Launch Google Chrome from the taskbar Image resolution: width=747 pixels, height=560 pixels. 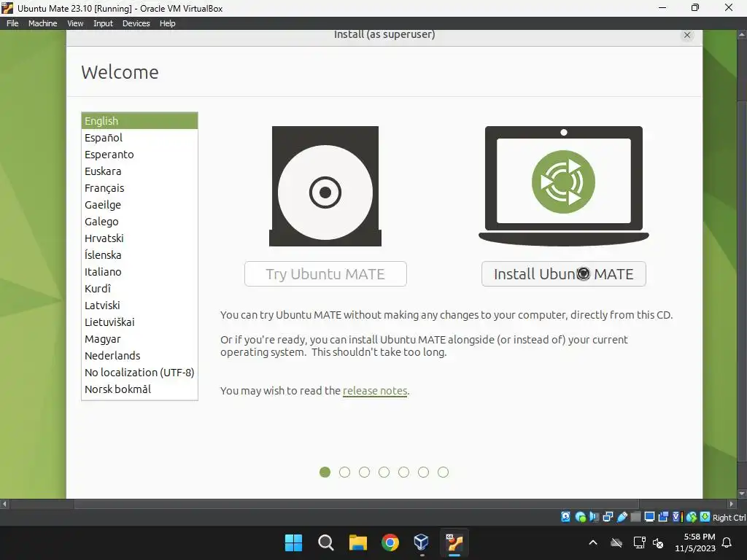pyautogui.click(x=390, y=542)
